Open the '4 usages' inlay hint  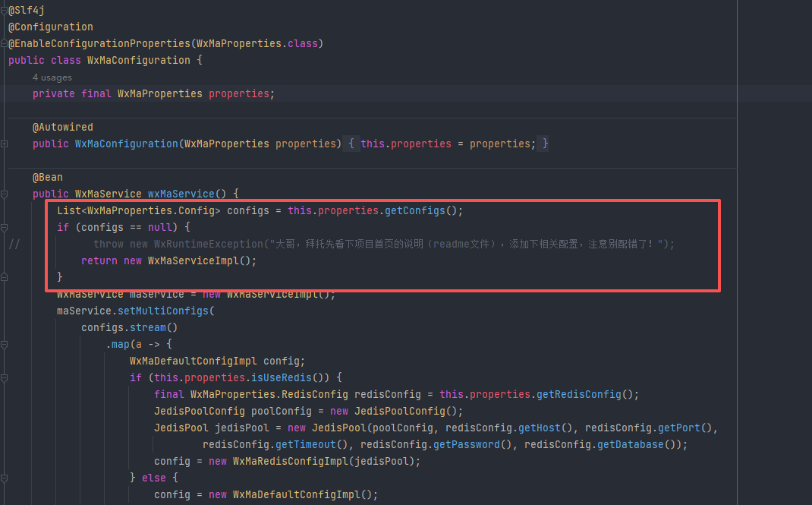coord(52,77)
